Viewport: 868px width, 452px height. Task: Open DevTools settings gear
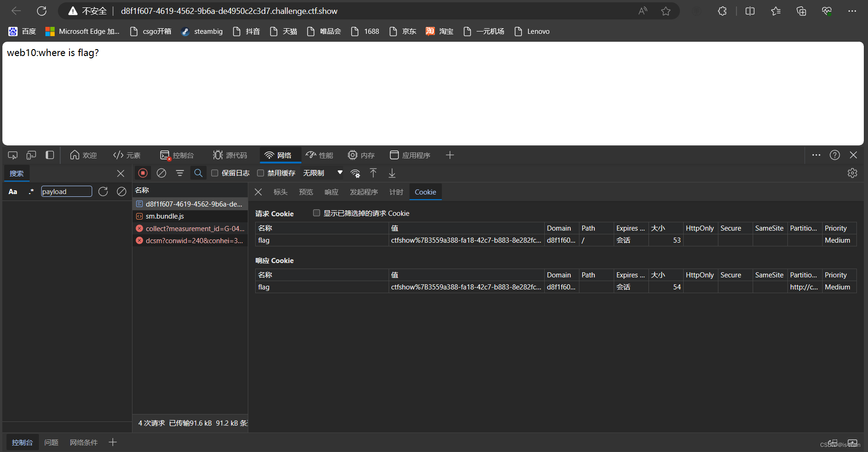coord(852,173)
